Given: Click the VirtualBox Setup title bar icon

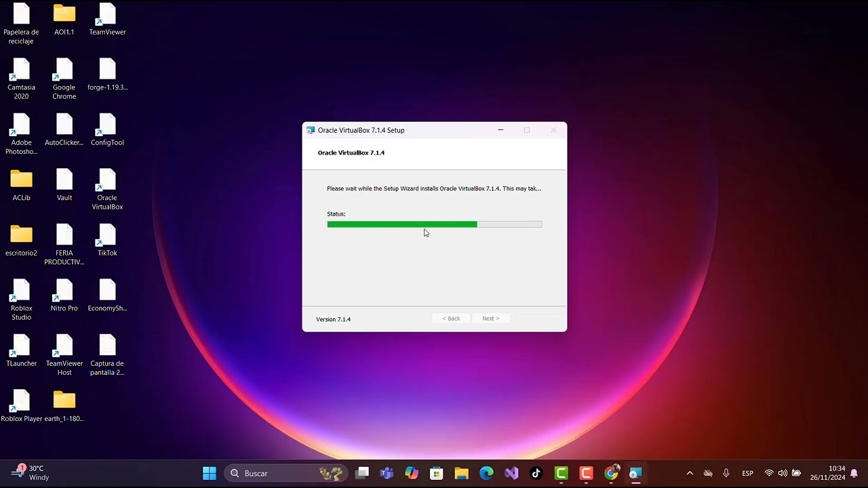Looking at the screenshot, I should point(311,130).
